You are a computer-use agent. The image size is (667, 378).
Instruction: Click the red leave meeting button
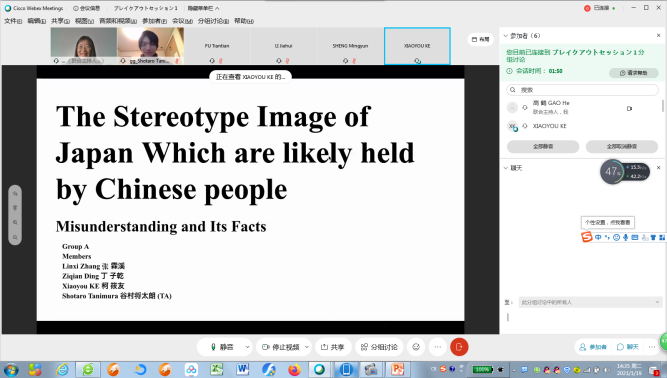pos(459,347)
